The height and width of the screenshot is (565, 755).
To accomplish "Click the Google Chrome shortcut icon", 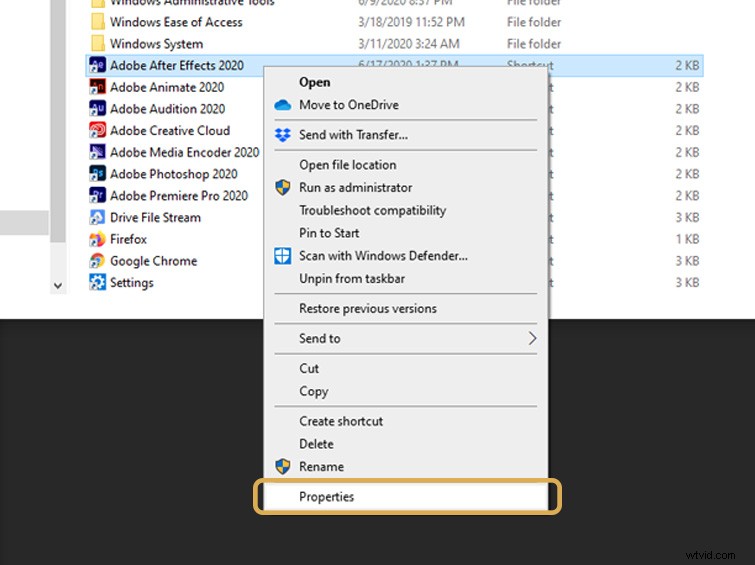I will [x=97, y=261].
